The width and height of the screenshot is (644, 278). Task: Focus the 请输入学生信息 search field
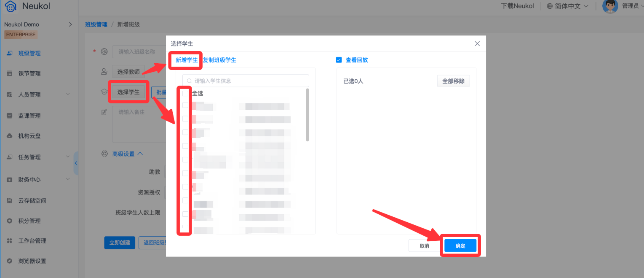pyautogui.click(x=246, y=81)
